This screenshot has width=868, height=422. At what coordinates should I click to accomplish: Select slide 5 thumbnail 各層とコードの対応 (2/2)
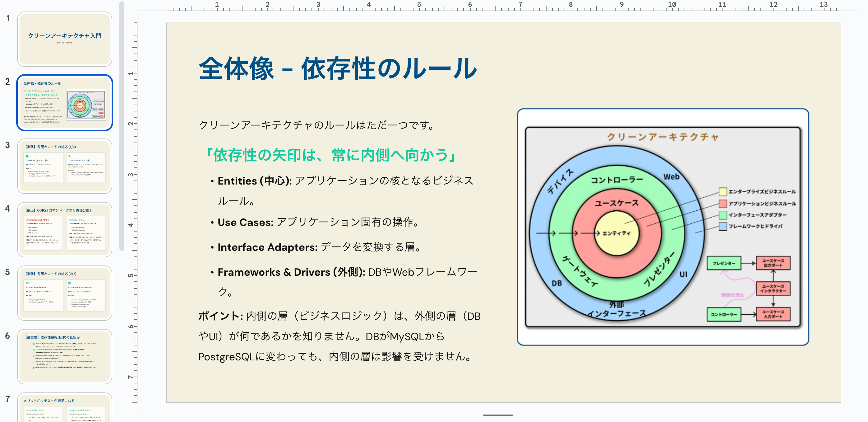[x=64, y=293]
